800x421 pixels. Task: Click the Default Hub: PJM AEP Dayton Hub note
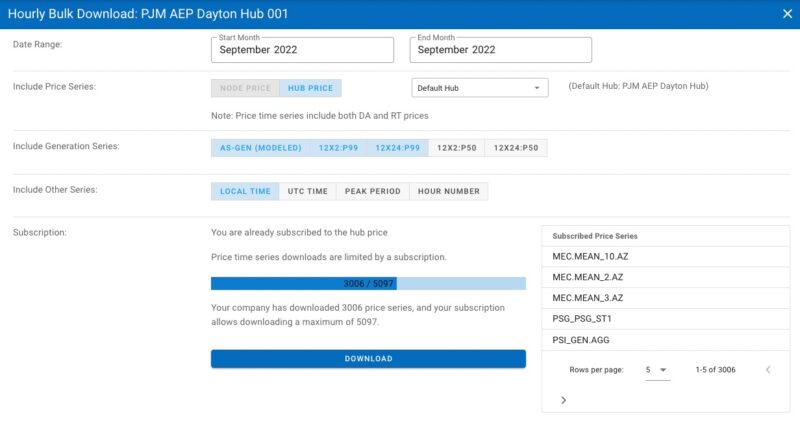coord(638,86)
